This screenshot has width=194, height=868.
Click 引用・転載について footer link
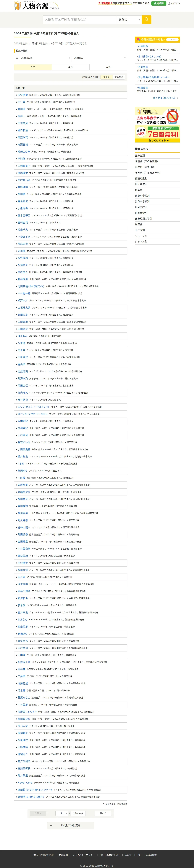[110, 855]
